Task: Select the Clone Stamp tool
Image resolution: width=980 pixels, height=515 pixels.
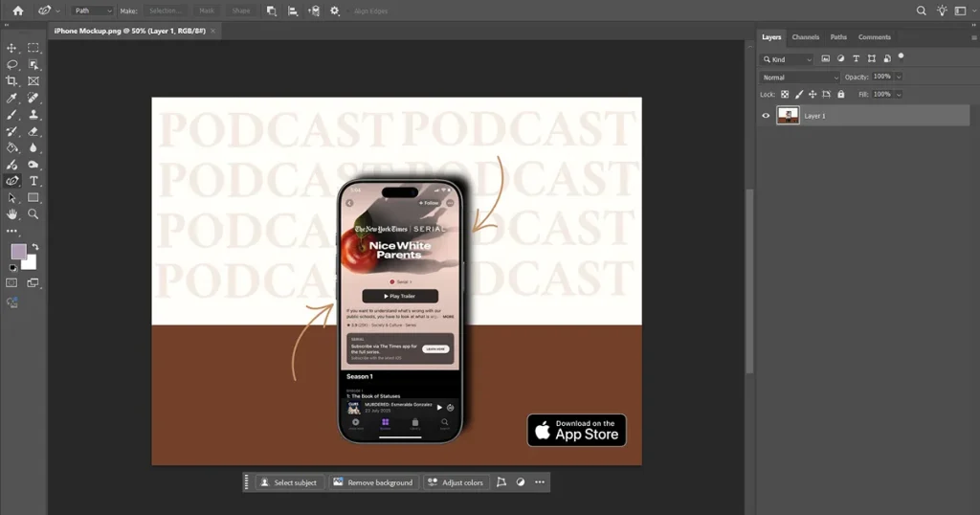Action: (33, 115)
